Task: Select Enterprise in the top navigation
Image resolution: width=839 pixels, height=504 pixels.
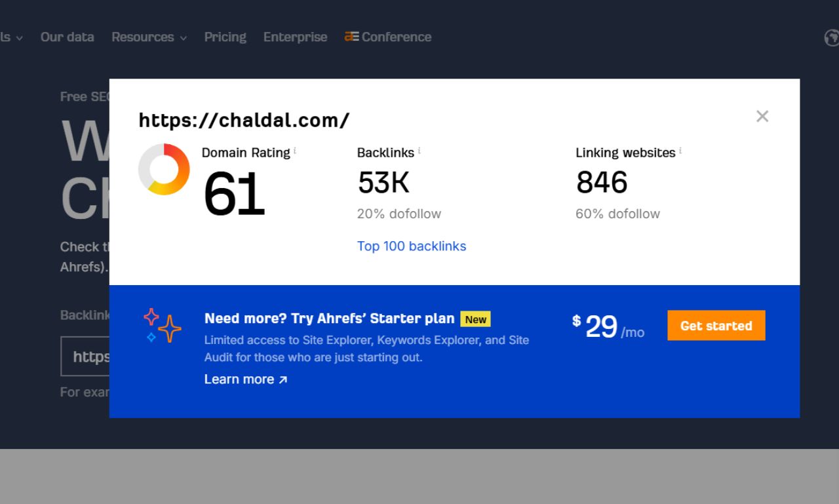Action: point(295,37)
